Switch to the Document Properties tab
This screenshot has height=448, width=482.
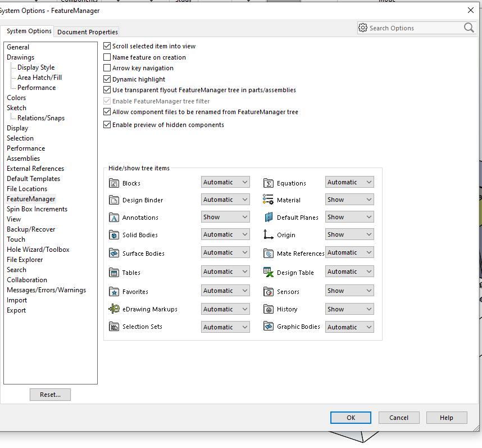(87, 31)
